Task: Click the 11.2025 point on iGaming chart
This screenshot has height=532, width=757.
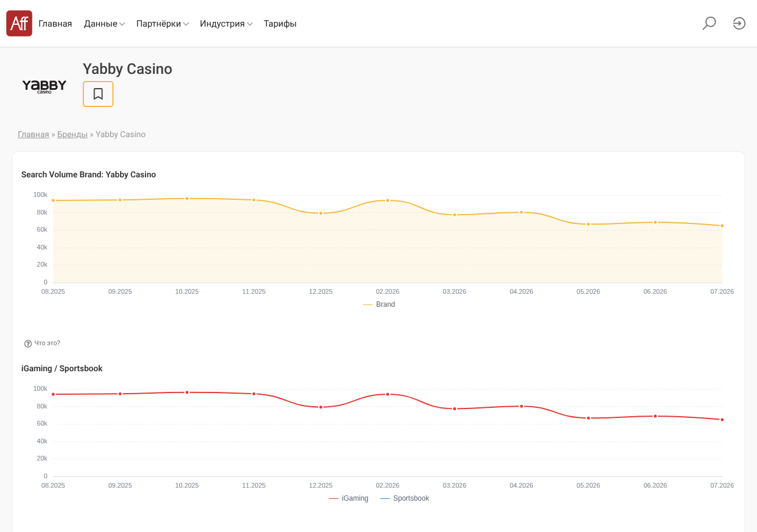Action: coord(254,394)
